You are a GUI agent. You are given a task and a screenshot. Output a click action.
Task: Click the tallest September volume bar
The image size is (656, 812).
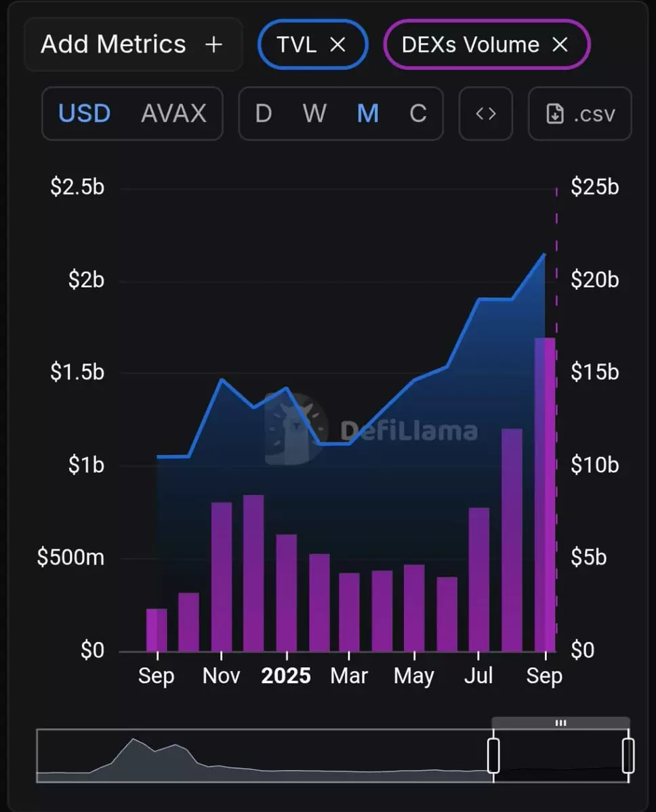(545, 494)
